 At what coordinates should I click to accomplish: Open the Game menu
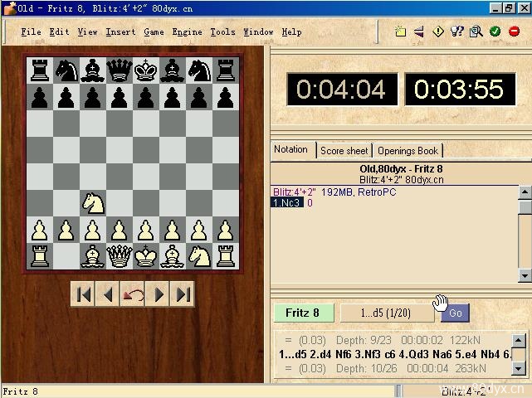click(x=154, y=32)
